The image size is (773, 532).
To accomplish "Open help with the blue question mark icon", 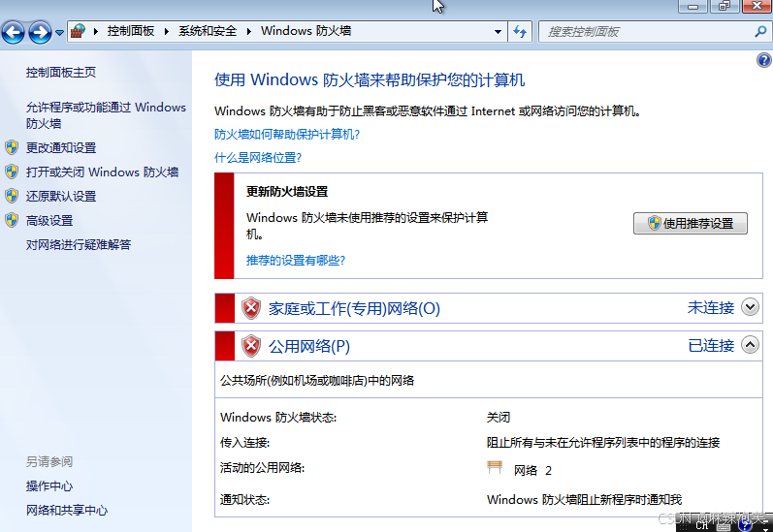I will (763, 60).
